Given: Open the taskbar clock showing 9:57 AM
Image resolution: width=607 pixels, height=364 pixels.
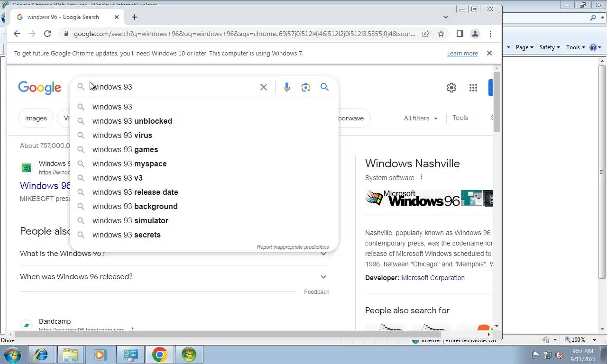Looking at the screenshot, I should pos(583,355).
